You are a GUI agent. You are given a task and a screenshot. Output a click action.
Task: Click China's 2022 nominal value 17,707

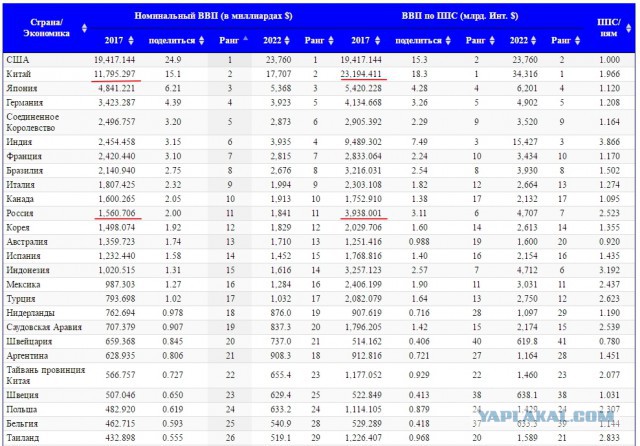click(x=279, y=74)
